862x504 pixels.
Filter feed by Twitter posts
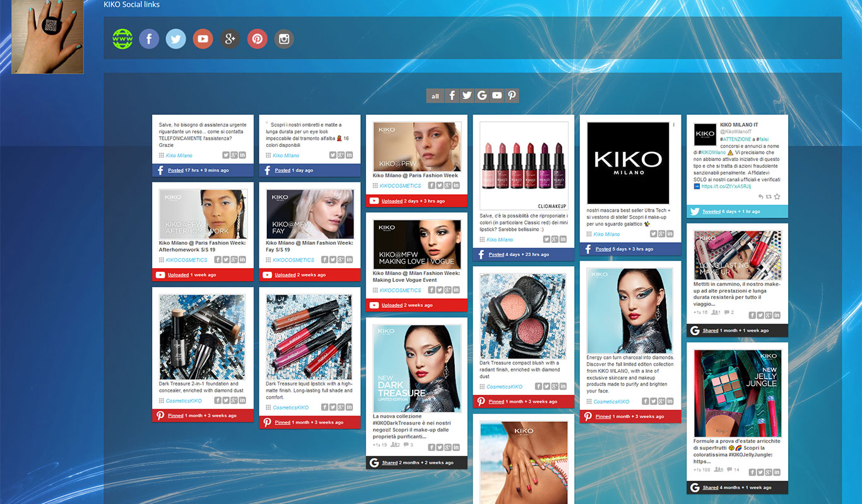tap(467, 96)
